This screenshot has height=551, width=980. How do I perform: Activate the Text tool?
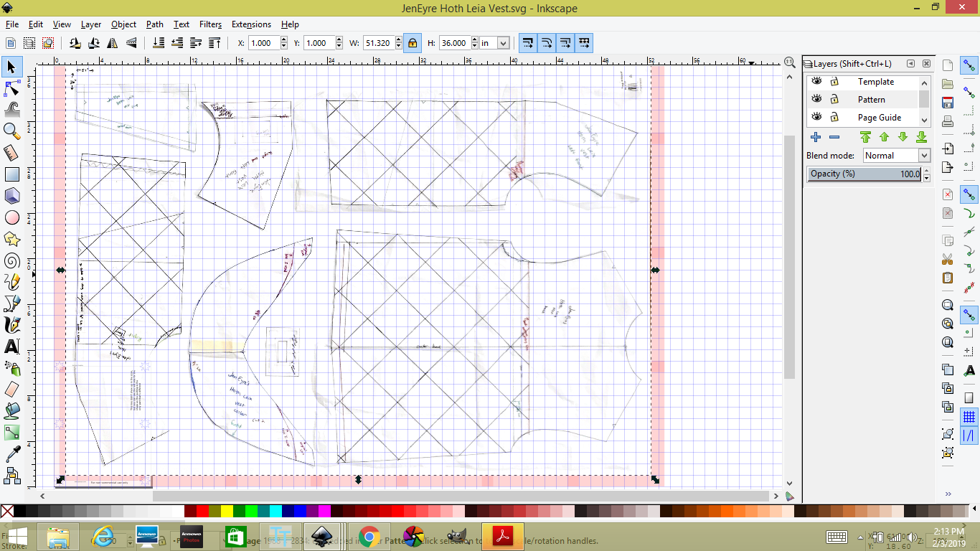coord(11,346)
